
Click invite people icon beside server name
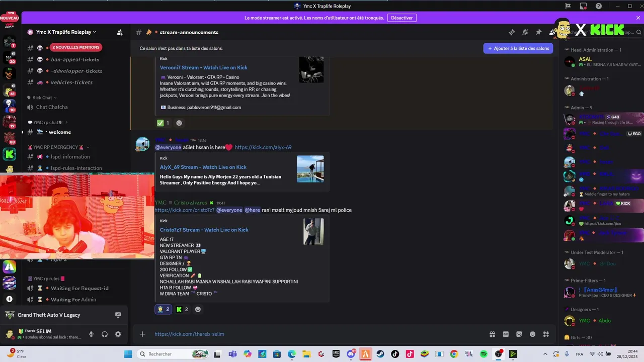click(x=120, y=32)
